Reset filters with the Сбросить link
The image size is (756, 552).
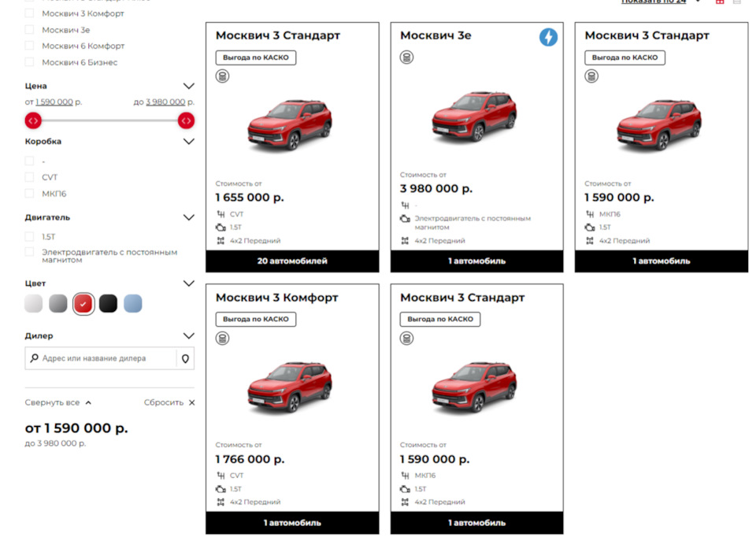[164, 402]
